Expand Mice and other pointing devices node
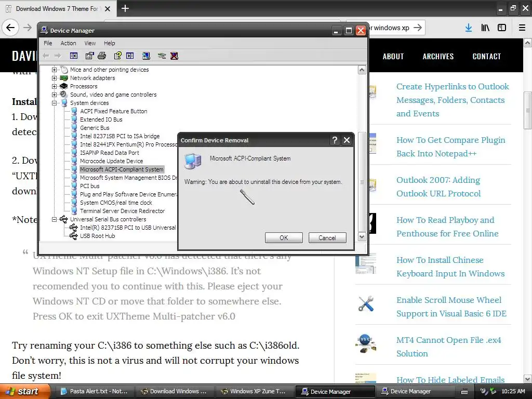 54,70
